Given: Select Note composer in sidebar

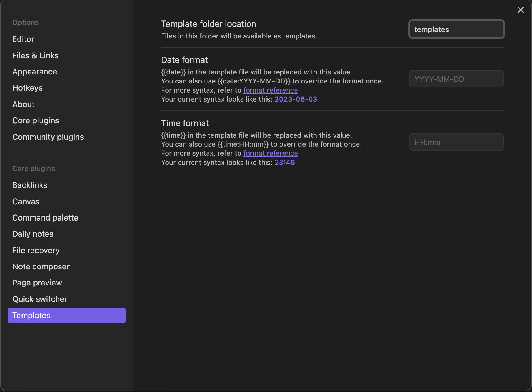Looking at the screenshot, I should (x=41, y=266).
